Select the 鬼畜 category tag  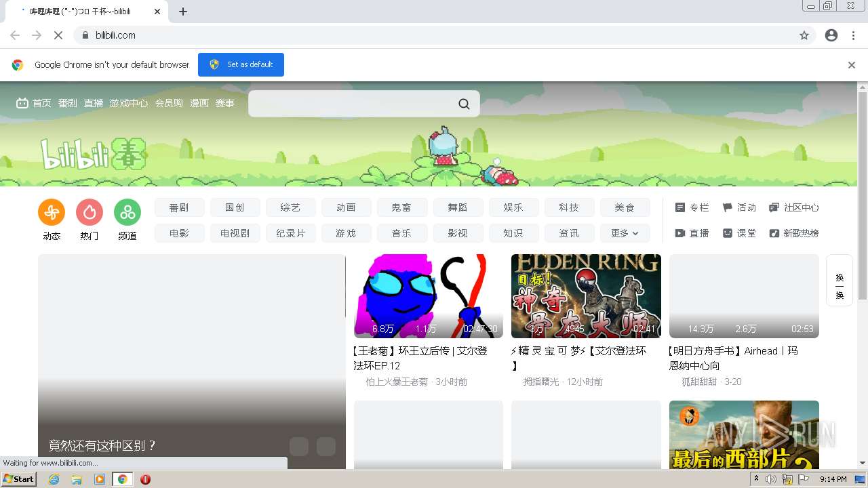pos(401,207)
